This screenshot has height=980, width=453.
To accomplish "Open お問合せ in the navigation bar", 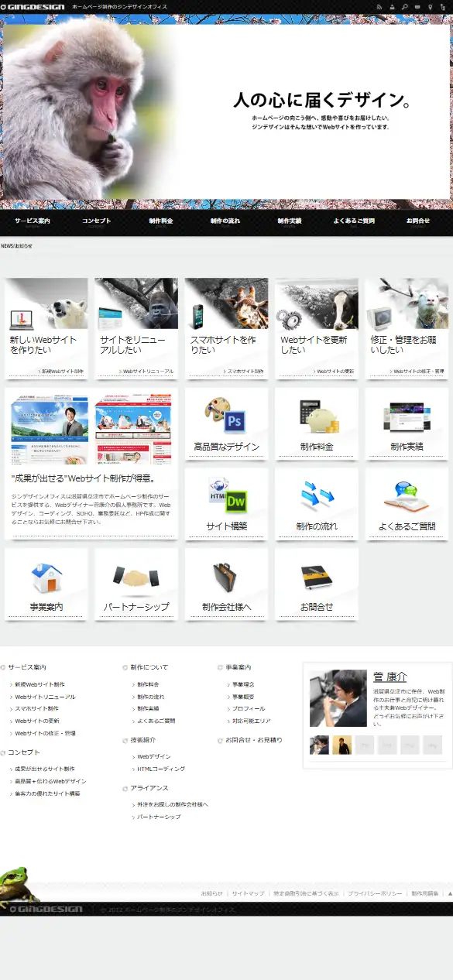I will [418, 221].
